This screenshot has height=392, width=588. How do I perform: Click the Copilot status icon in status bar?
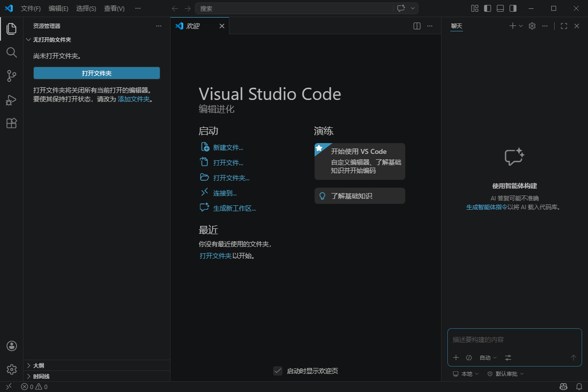[x=563, y=387]
